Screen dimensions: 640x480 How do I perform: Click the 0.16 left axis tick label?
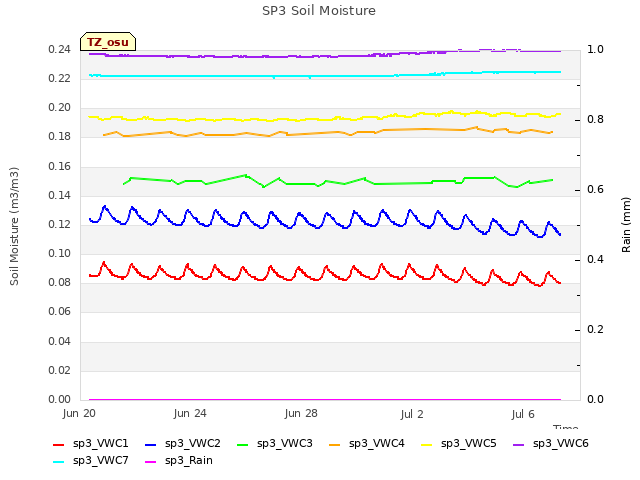coord(60,167)
